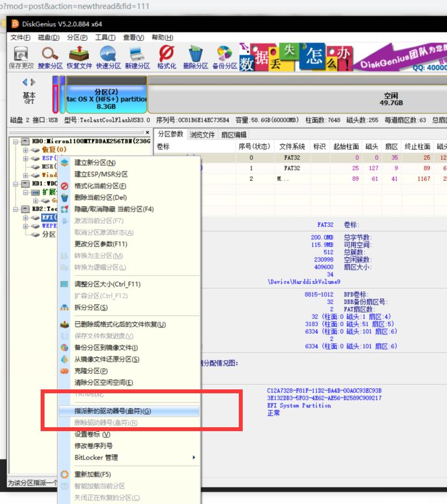Open the 文件(F) menu

(18, 37)
